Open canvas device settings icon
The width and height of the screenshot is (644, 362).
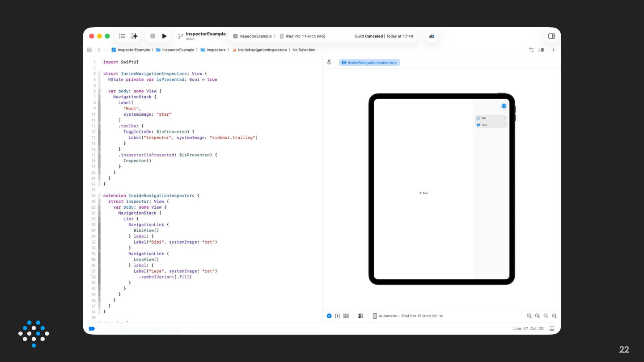point(360,316)
